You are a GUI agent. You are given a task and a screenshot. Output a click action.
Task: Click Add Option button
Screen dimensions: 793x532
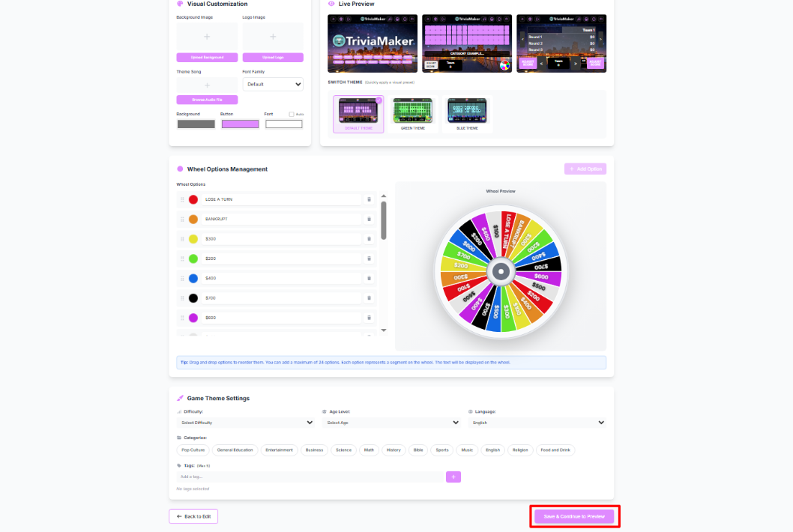pos(585,169)
